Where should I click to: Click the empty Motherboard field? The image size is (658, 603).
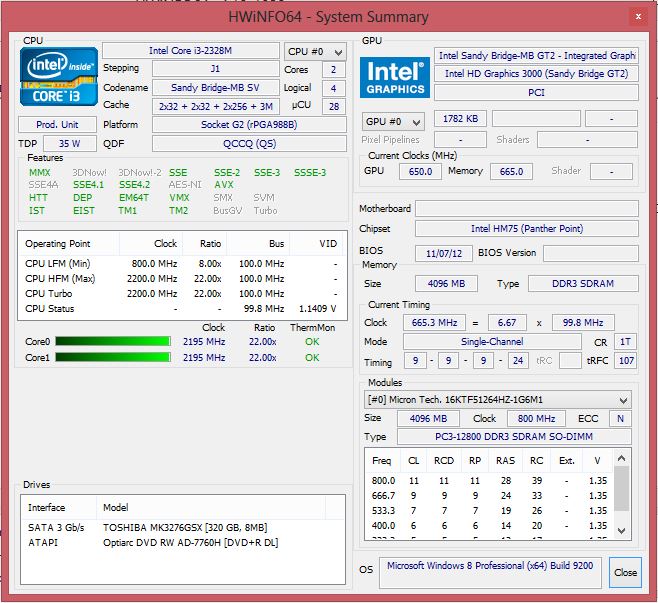[527, 209]
